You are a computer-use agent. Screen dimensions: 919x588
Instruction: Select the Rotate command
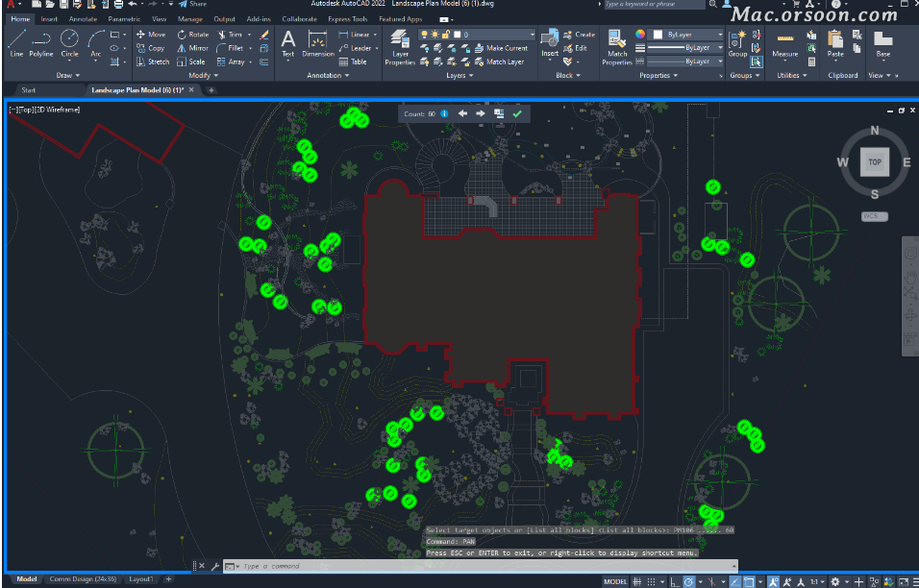[x=193, y=35]
